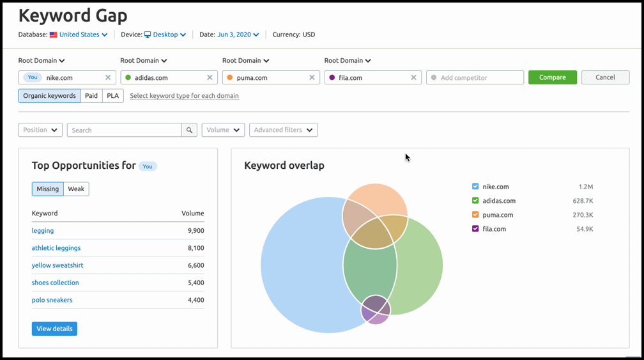Select the Paid keyword type tab

pyautogui.click(x=91, y=96)
